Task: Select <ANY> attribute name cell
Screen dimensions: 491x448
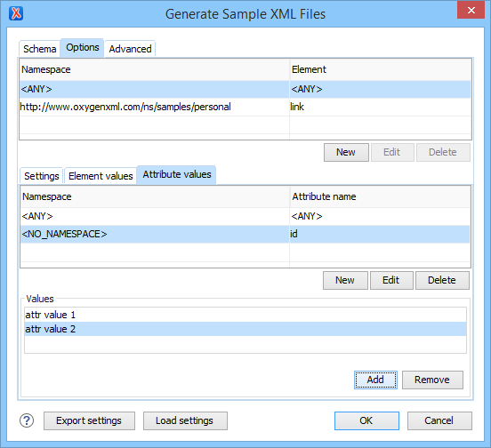Action: (380, 216)
